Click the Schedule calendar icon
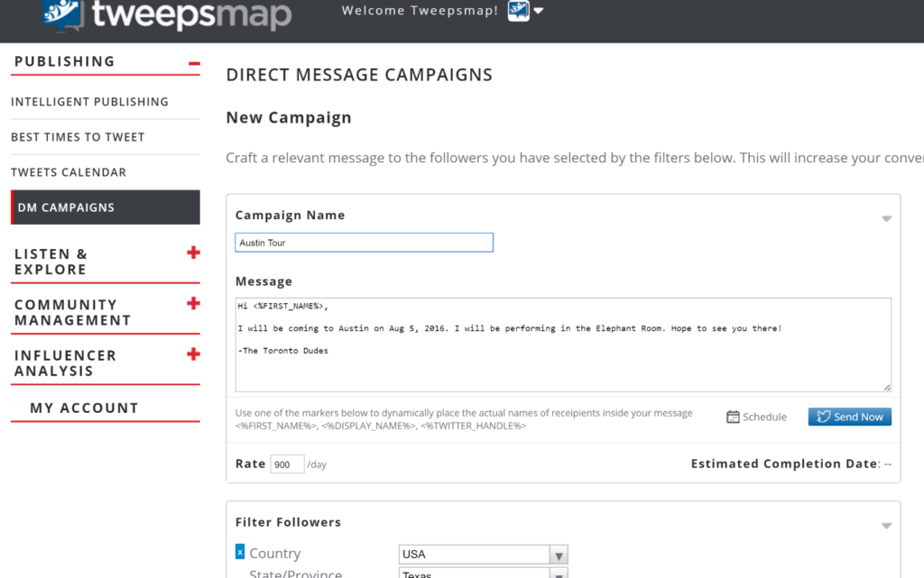The image size is (924, 578). pyautogui.click(x=734, y=417)
